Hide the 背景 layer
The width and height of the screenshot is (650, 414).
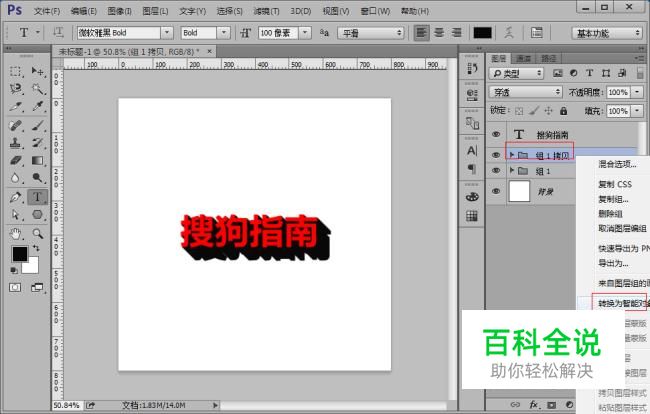(496, 191)
